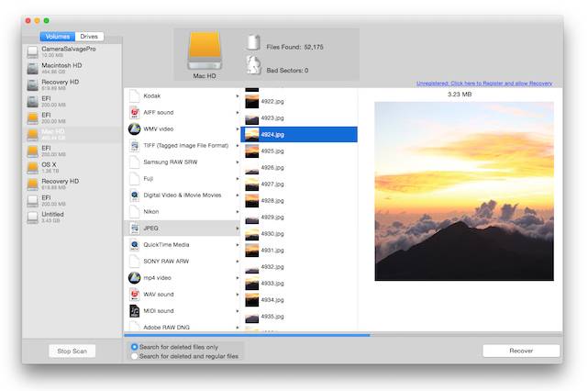Select file 4929.jpg
This screenshot has height=391, width=588.
pos(299,217)
